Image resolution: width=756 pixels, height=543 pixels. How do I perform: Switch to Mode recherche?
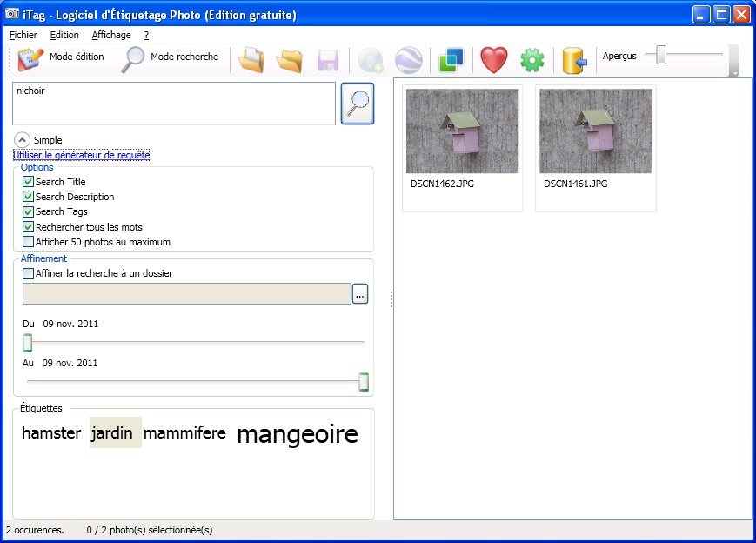(170, 58)
